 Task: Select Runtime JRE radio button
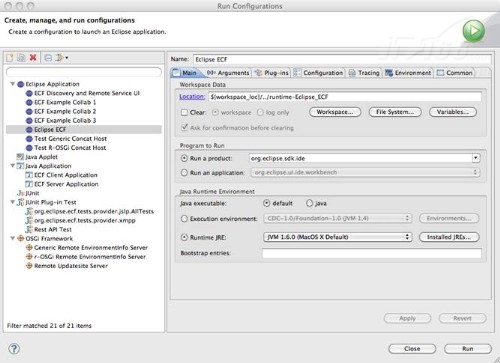(x=184, y=237)
